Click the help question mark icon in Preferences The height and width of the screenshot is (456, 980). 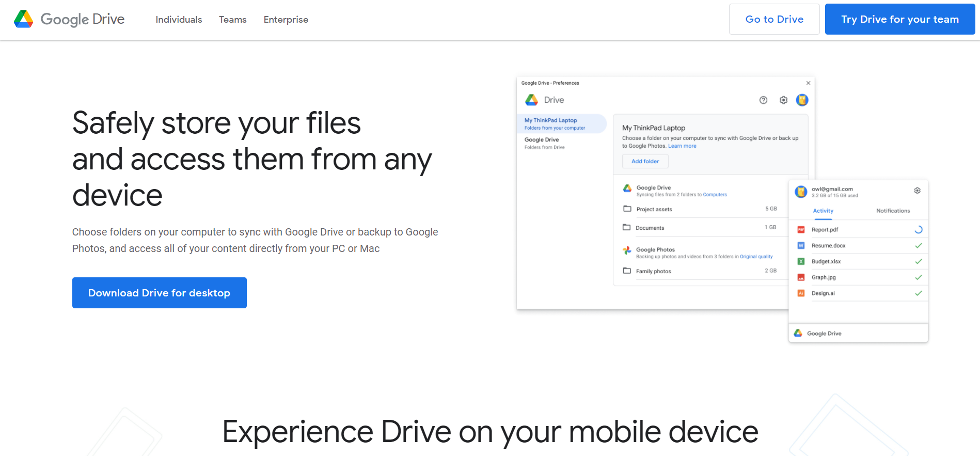point(763,100)
